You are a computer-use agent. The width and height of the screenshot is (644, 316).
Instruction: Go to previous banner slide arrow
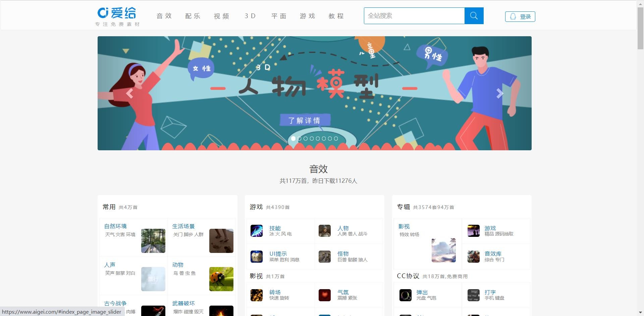pyautogui.click(x=129, y=94)
